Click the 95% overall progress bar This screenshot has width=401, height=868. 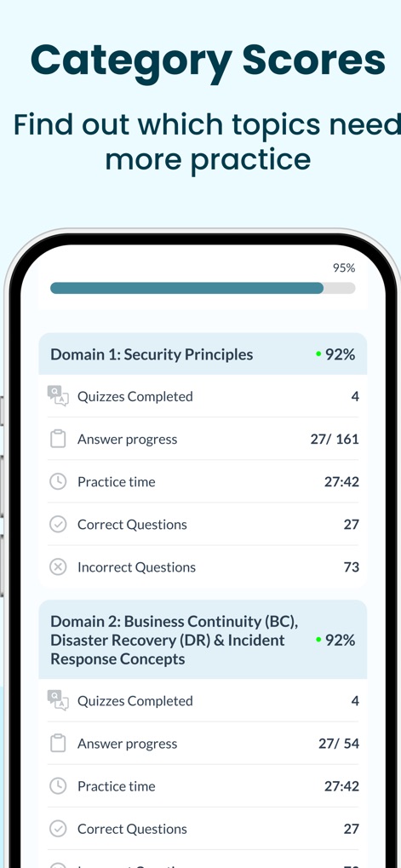[x=203, y=288]
